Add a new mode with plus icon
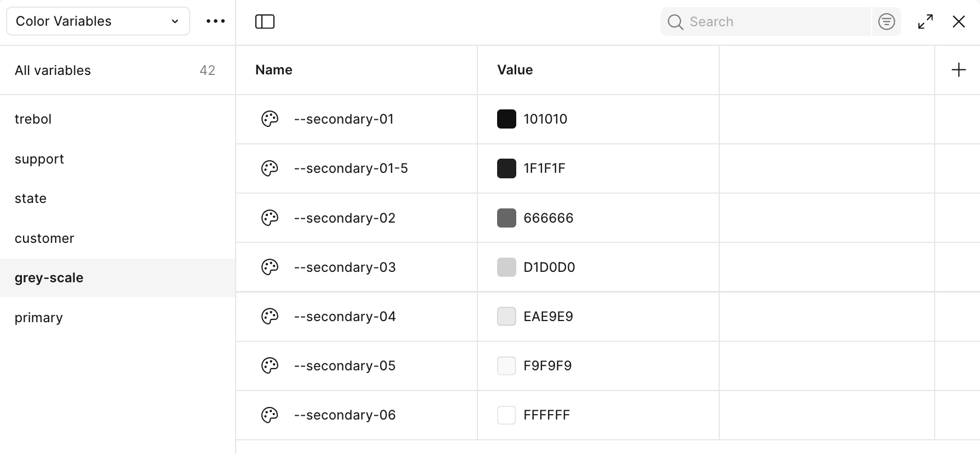 (x=959, y=70)
